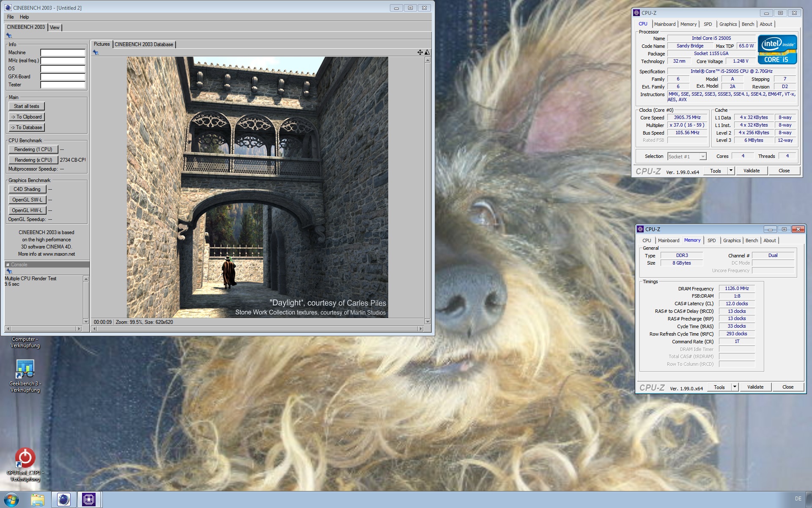The width and height of the screenshot is (812, 508).
Task: Open Mainboard tab in lower CPU-Z
Action: (669, 240)
